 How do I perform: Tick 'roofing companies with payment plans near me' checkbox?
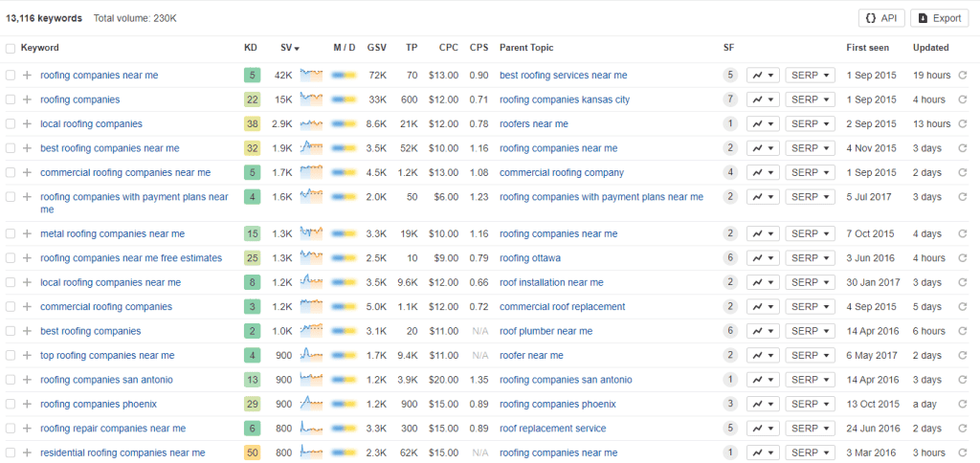click(x=10, y=197)
